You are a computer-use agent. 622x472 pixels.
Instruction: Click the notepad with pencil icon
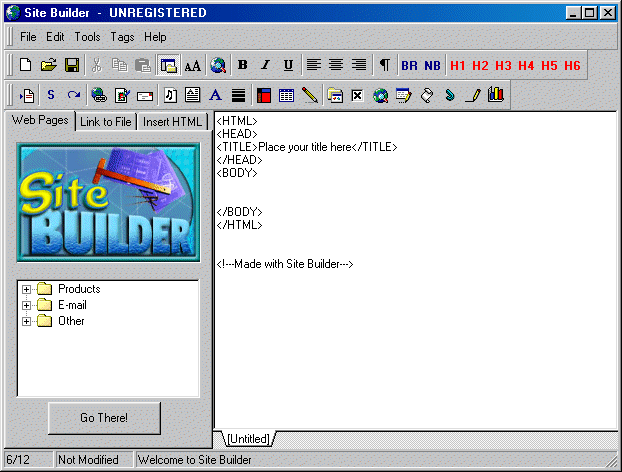click(403, 96)
